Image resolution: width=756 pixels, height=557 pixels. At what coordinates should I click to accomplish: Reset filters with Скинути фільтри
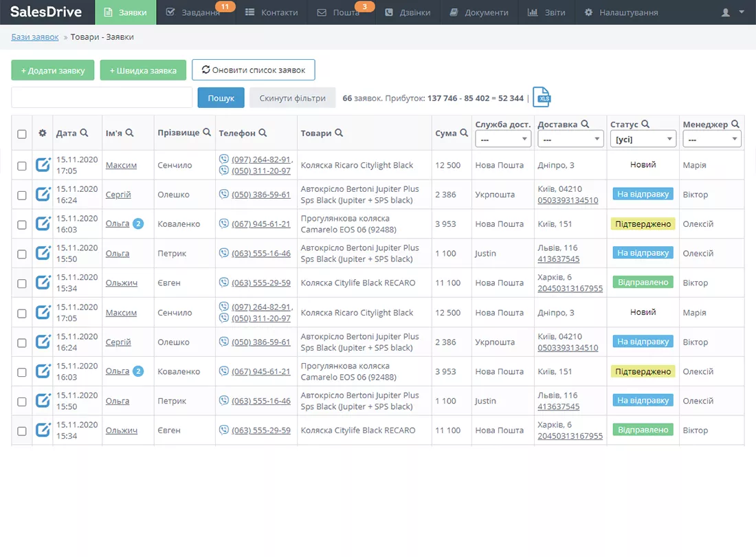point(293,98)
